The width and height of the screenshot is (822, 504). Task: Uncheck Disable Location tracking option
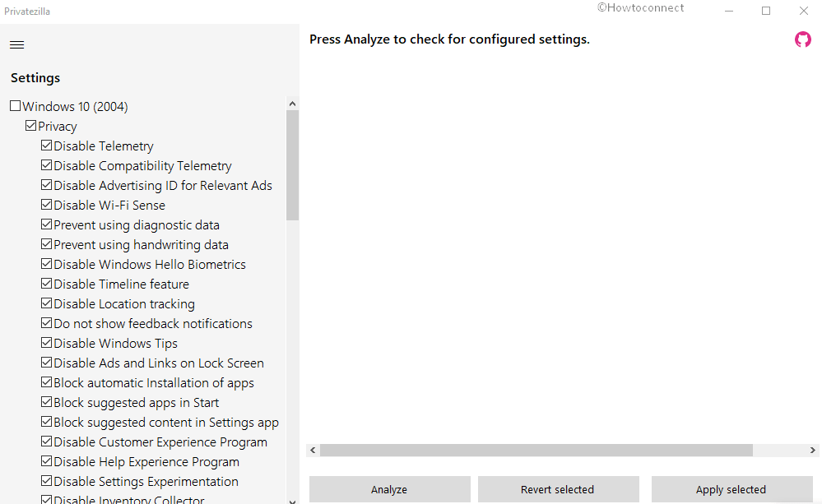click(x=47, y=303)
